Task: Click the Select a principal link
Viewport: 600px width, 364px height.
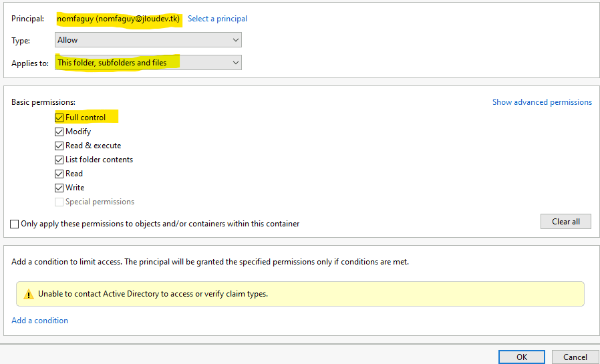Action: tap(217, 19)
